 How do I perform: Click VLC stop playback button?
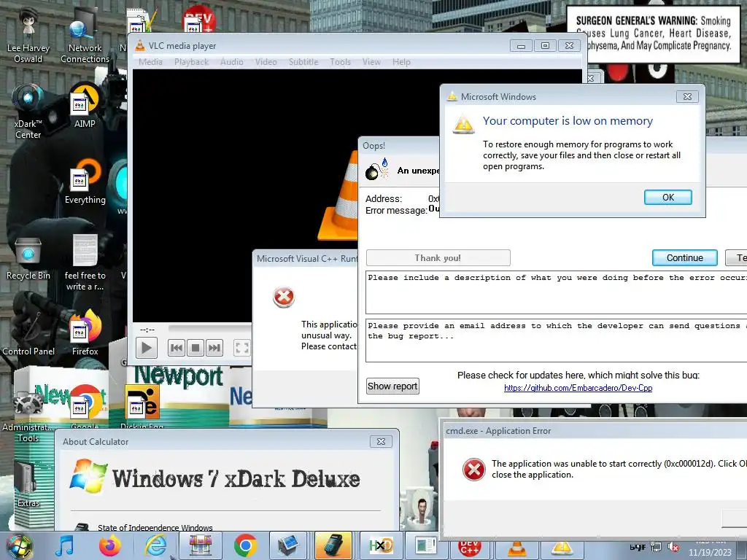pos(196,348)
